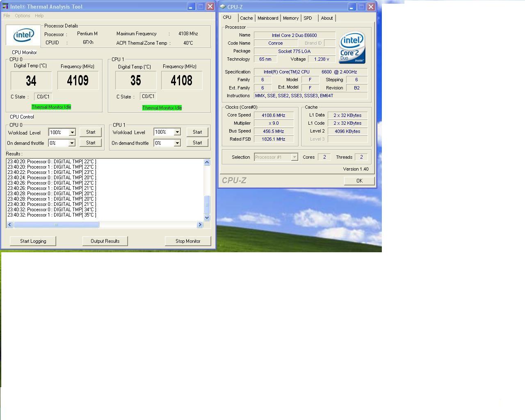525x420 pixels.
Task: Click the Core Speed value 4108.6 MHz
Action: pyautogui.click(x=274, y=115)
